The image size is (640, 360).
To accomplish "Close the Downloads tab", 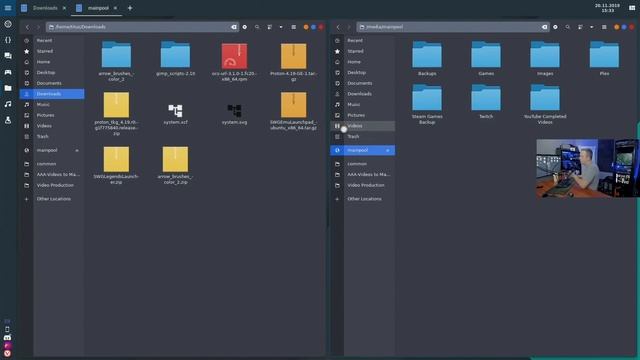I will (x=64, y=8).
